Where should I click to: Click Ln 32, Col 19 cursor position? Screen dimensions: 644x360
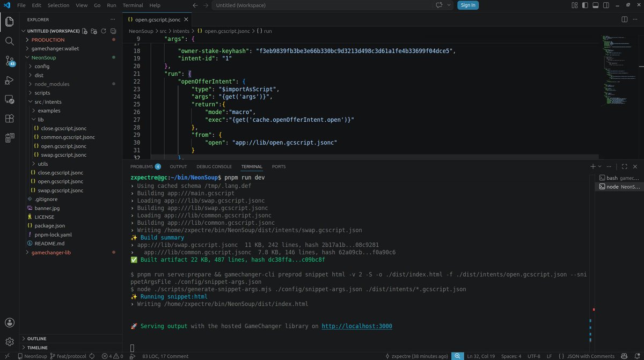point(481,356)
